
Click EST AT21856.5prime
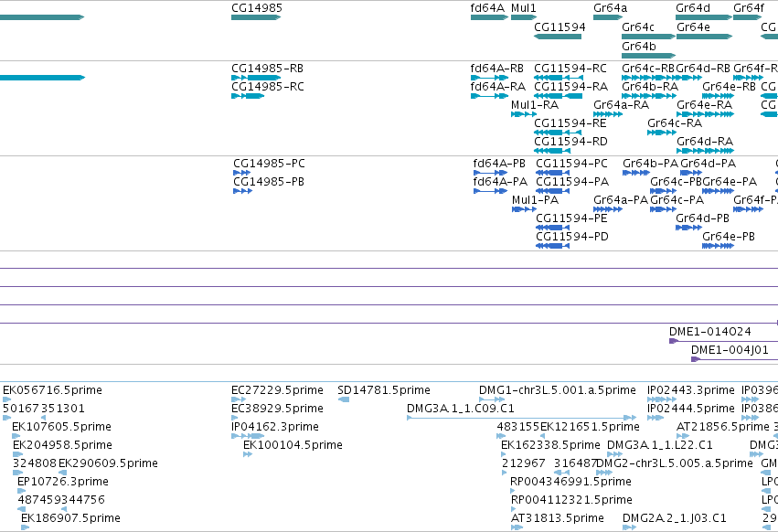[x=683, y=436]
